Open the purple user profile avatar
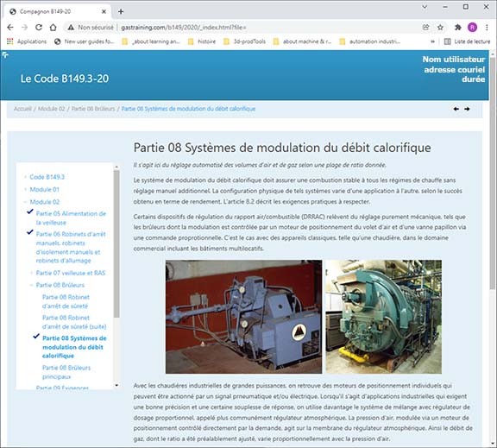Image resolution: width=497 pixels, height=448 pixels. coord(472,28)
